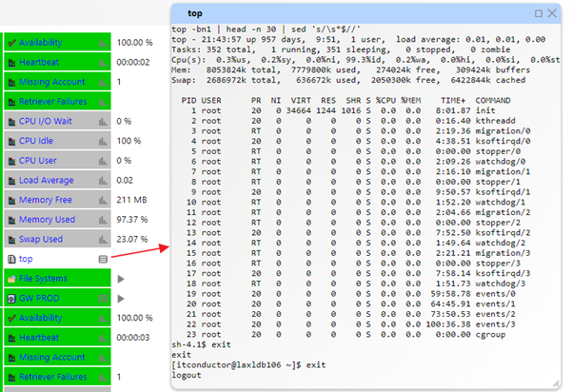
Task: Expand the GW PROD arrow
Action: [120, 298]
